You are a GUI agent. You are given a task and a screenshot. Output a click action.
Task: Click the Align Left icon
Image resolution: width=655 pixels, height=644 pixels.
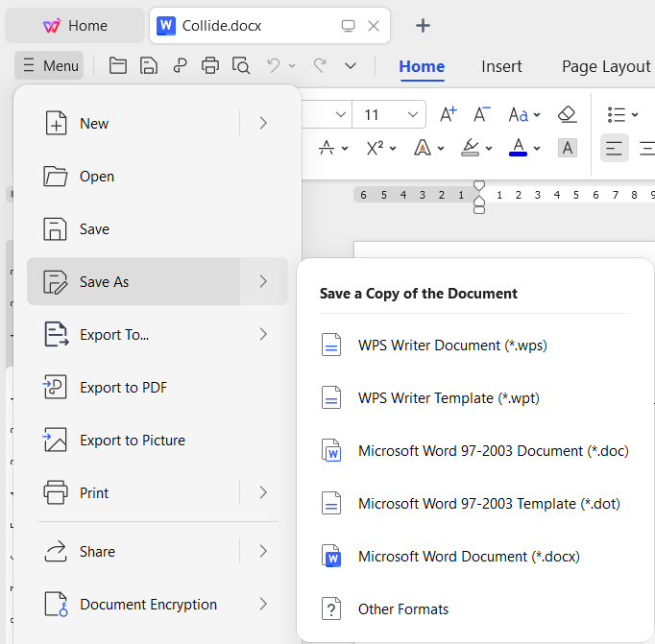(614, 148)
